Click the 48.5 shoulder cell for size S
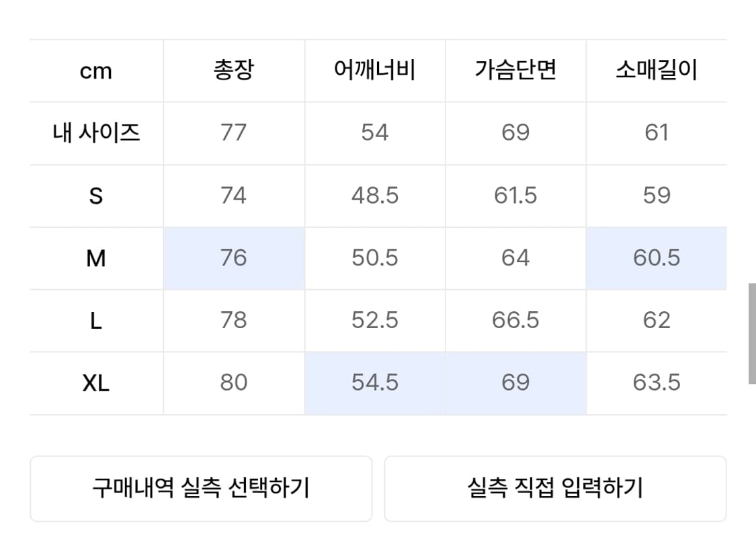The height and width of the screenshot is (560, 756). (x=374, y=196)
